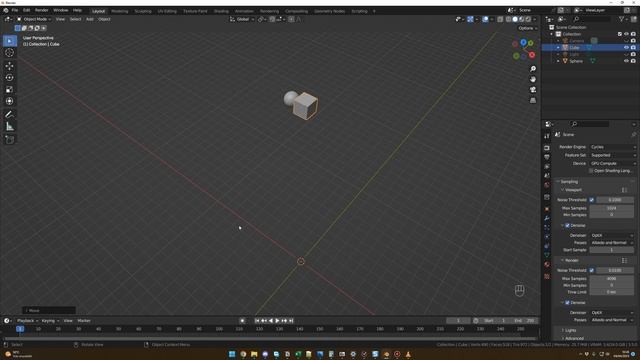Image resolution: width=640 pixels, height=360 pixels.
Task: Click the Viewport Max Samples field
Action: point(611,208)
